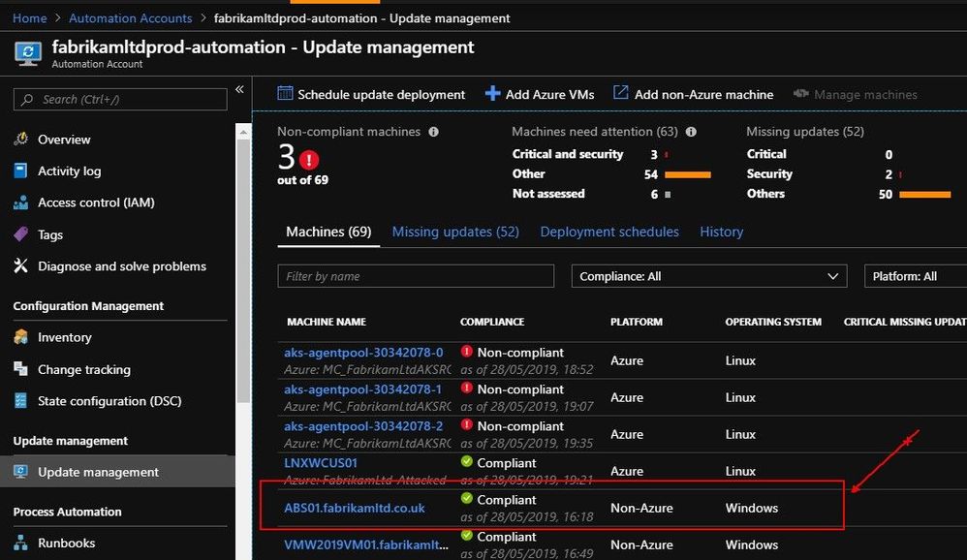
Task: Open machine aks-agentpool-30342078-1 link
Action: (x=362, y=389)
